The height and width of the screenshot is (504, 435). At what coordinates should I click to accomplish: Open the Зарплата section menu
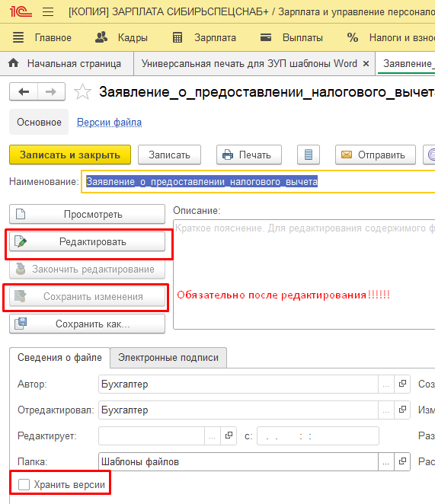click(x=204, y=37)
